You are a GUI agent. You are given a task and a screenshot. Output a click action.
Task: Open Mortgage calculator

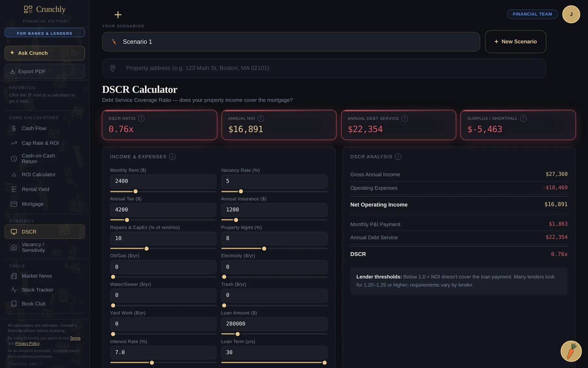[x=45, y=204]
